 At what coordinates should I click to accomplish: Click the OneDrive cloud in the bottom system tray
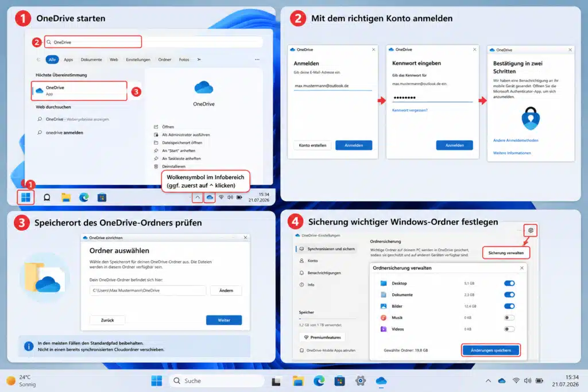[502, 381]
